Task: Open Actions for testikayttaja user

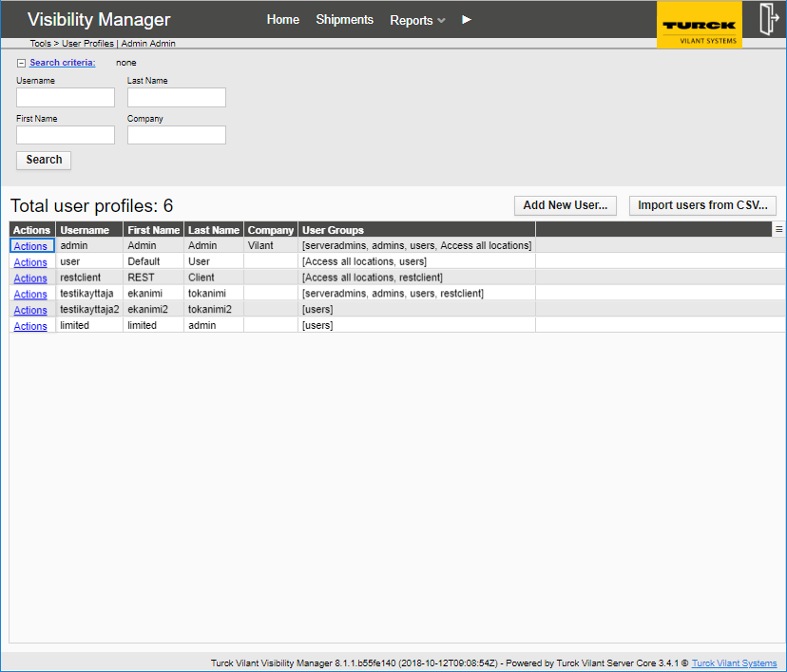Action: coord(30,294)
